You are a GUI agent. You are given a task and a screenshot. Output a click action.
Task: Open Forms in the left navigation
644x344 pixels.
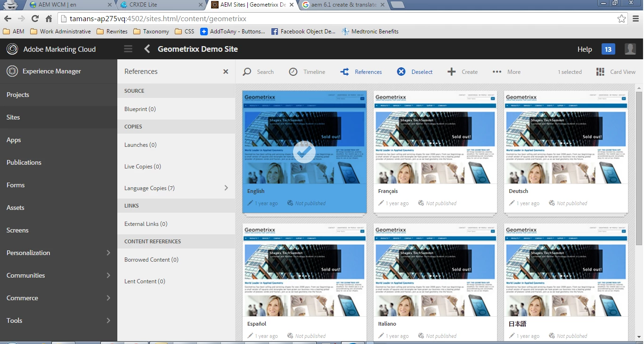click(58, 185)
